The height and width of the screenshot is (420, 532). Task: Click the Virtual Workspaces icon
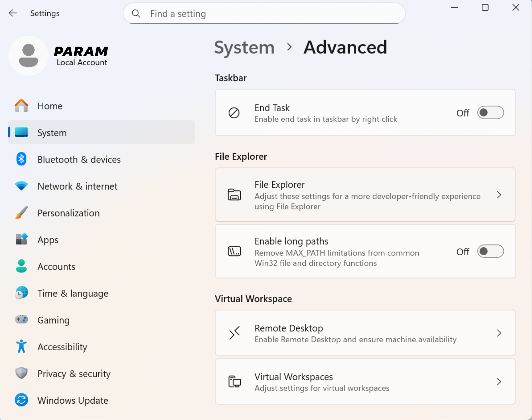[x=235, y=382]
